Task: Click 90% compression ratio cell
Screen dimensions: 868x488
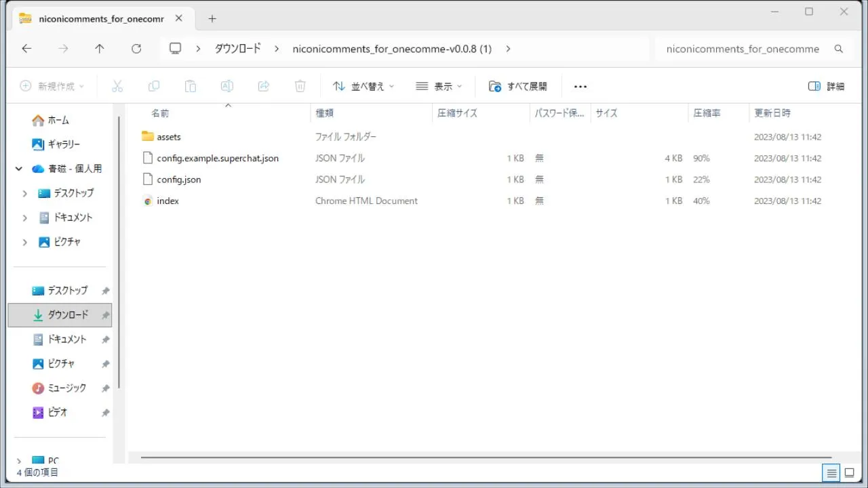Action: coord(701,158)
